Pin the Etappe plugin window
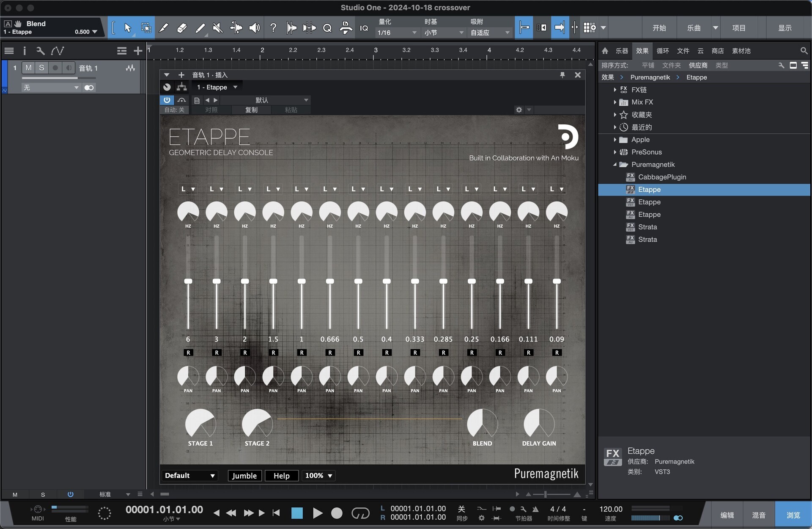Screen dimensions: 812x529 (562, 75)
